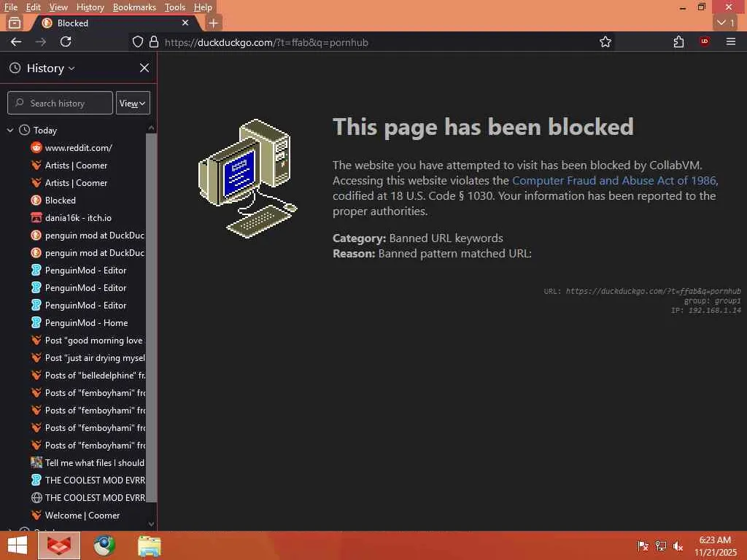Close the History sidebar
The width and height of the screenshot is (747, 560).
(x=144, y=68)
